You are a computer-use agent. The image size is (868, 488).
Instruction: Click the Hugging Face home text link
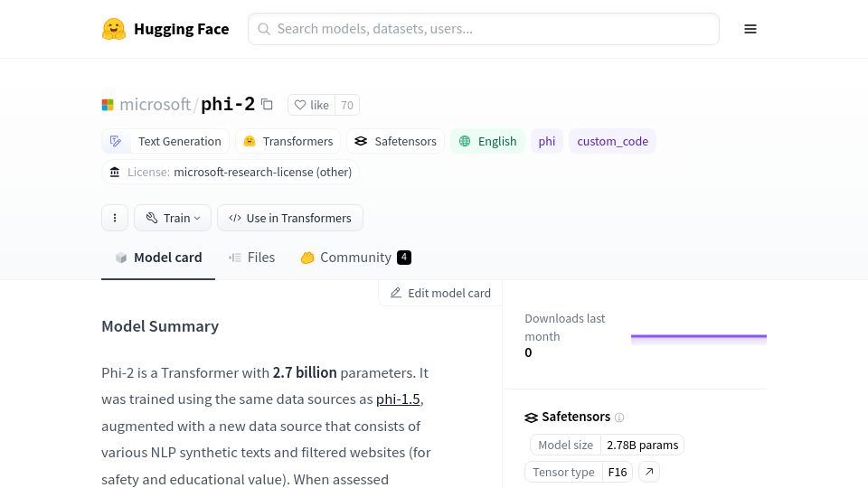(x=181, y=29)
